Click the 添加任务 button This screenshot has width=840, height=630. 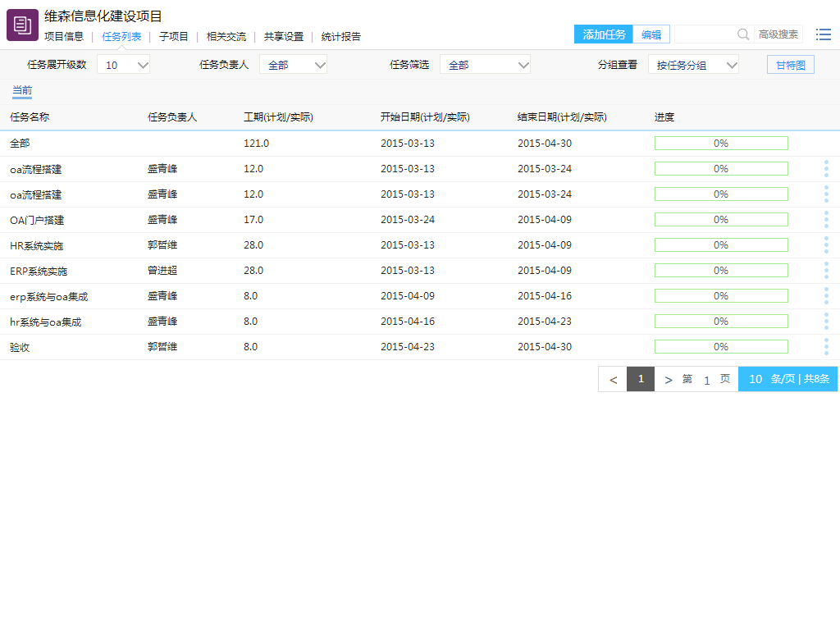click(604, 34)
